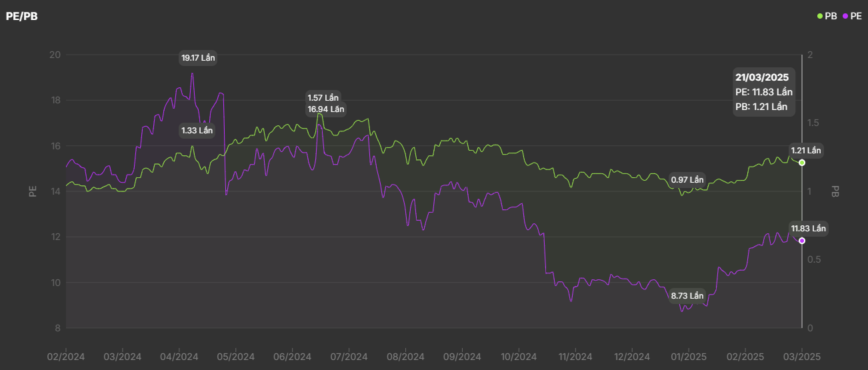The height and width of the screenshot is (370, 868).
Task: Click the 1.21 Lần endpoint label
Action: click(x=807, y=151)
